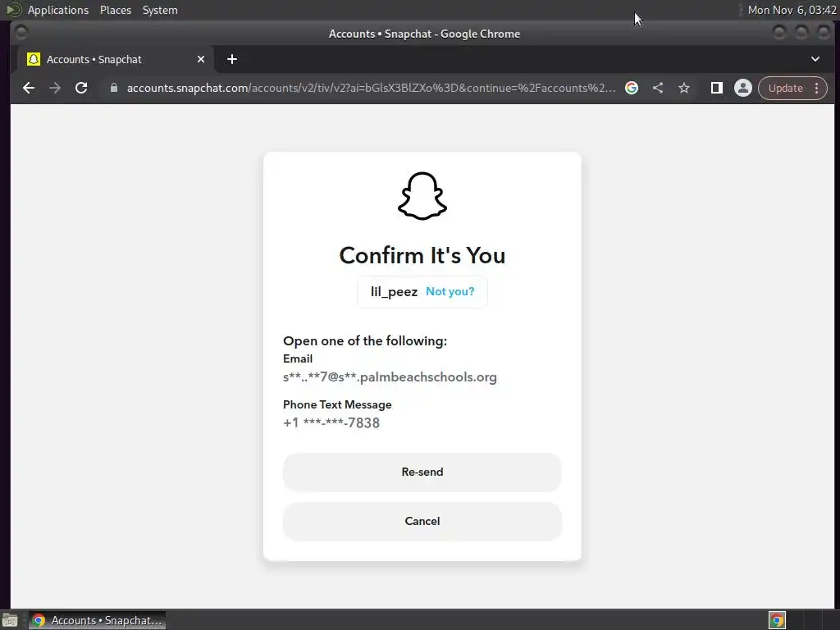This screenshot has width=840, height=630.
Task: Open the side panel icon
Action: click(717, 88)
